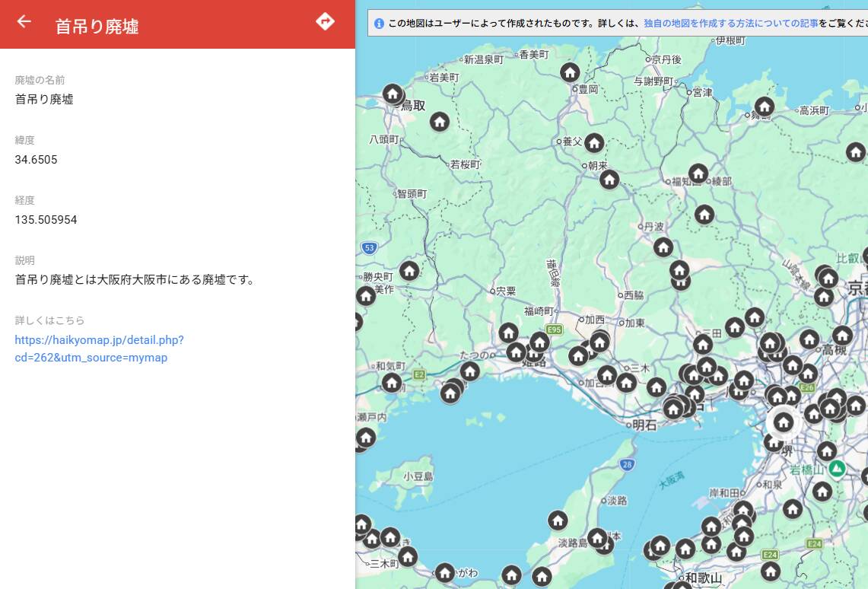Go back using the arrow beside 首吊り廃墟
Image resolution: width=868 pixels, height=589 pixels.
click(24, 21)
